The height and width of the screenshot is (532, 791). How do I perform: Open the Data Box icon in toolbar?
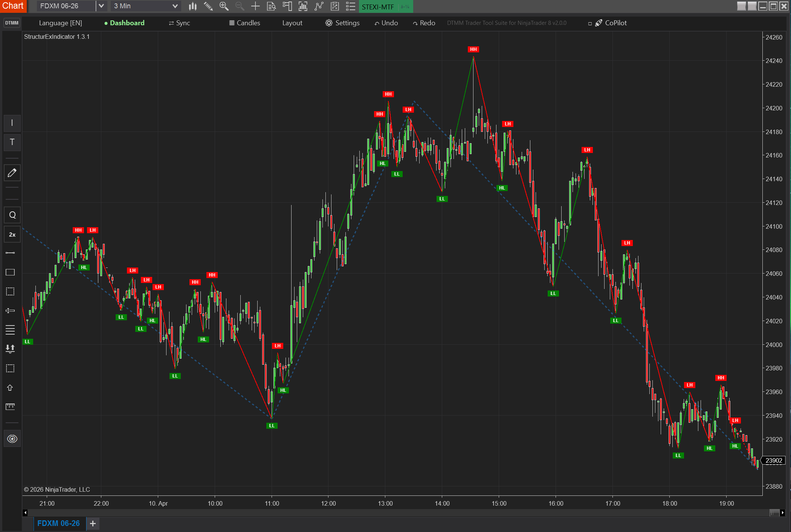coord(271,6)
